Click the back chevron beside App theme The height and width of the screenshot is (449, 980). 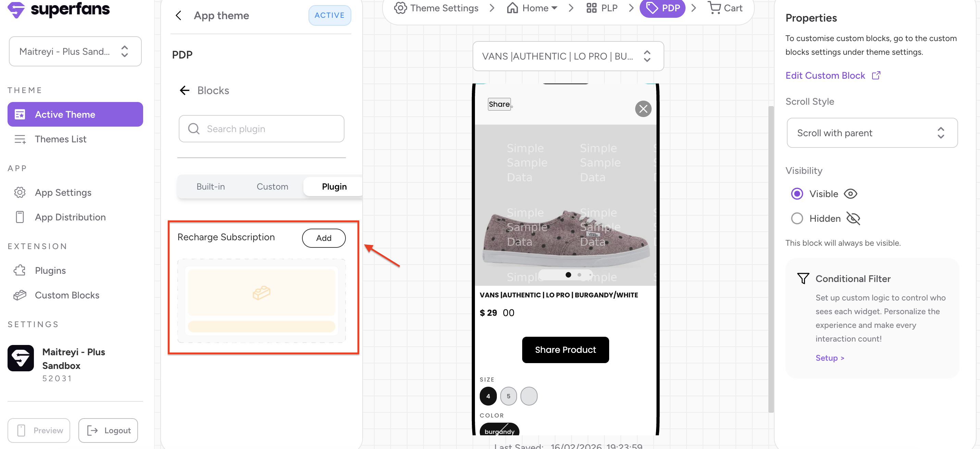[178, 16]
